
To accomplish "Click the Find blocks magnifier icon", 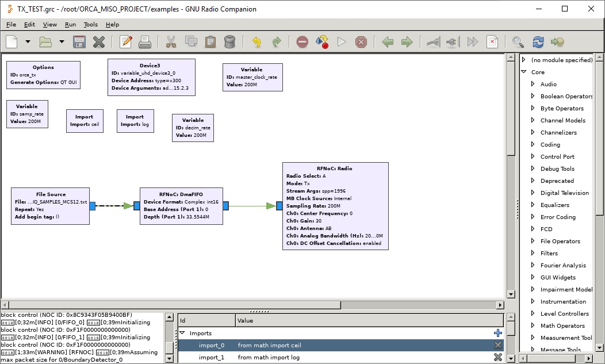I will pyautogui.click(x=518, y=42).
